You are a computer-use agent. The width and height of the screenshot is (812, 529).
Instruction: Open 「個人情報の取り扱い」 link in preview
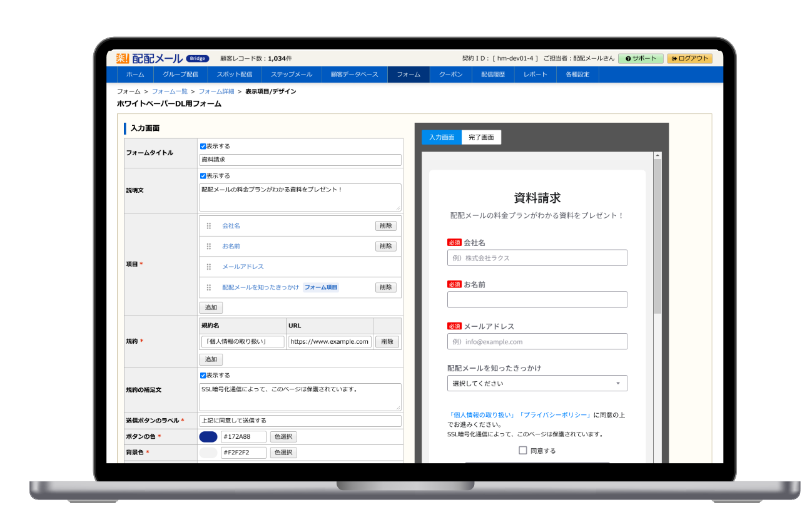482,415
